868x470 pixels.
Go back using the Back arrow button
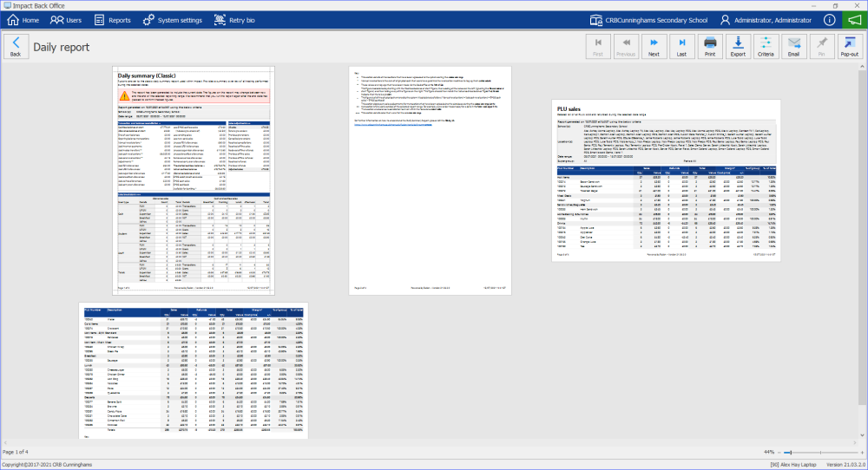tap(16, 47)
